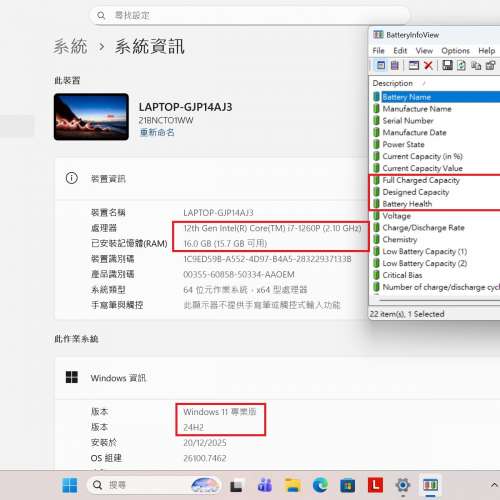This screenshot has width=500, height=500.
Task: Go back to 系統 via breadcrumb
Action: coord(70,46)
